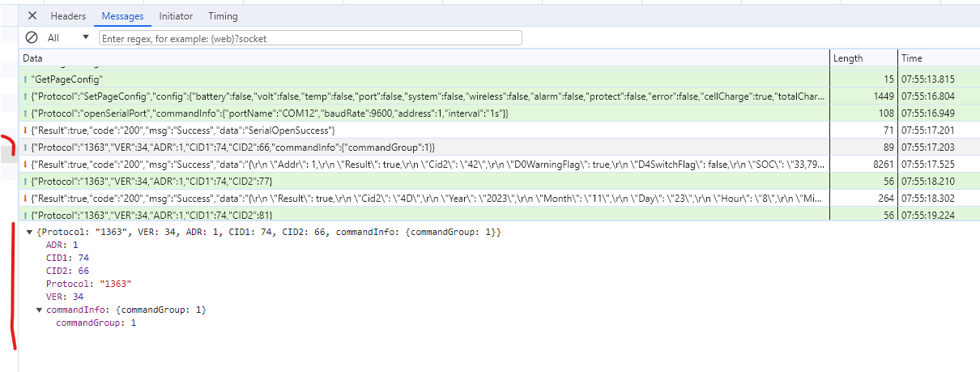
Task: Select the response containing Year 2023
Action: tap(499, 198)
